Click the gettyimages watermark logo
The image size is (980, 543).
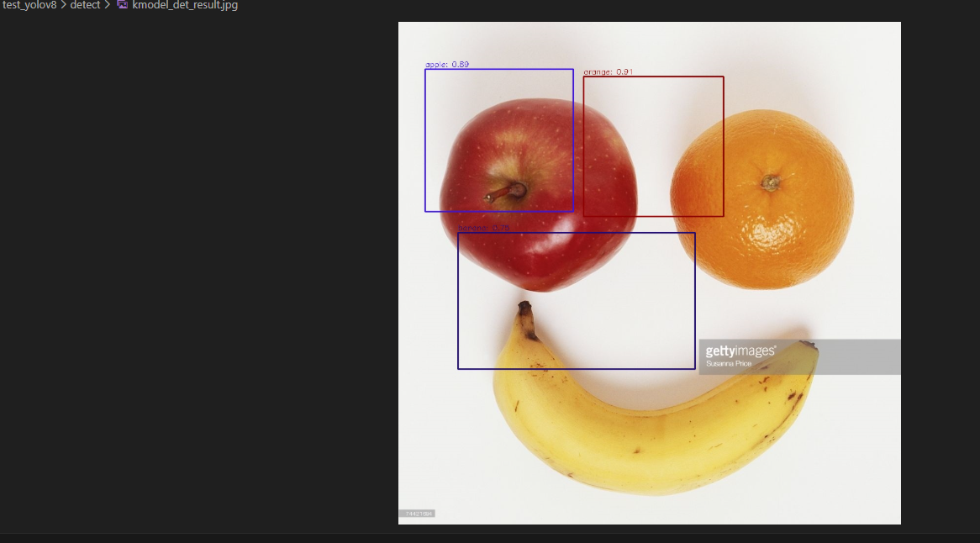tap(740, 351)
